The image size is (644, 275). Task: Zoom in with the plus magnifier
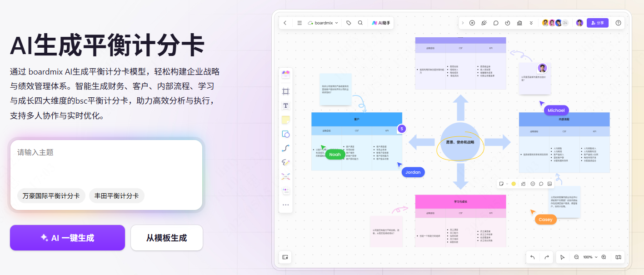click(604, 257)
